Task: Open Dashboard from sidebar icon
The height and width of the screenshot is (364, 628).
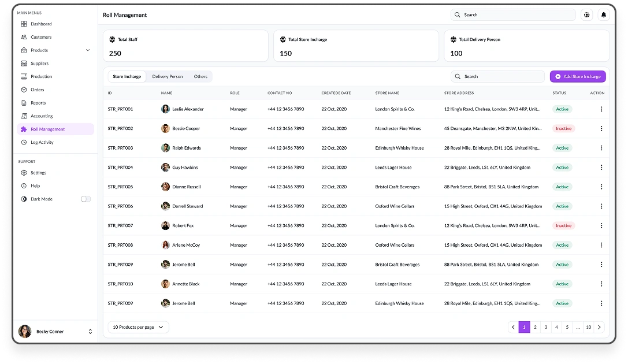Action: tap(24, 24)
